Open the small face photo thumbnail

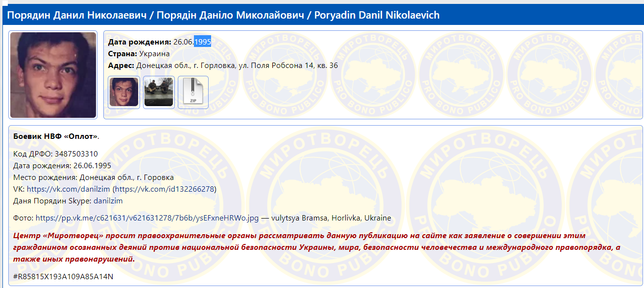pyautogui.click(x=124, y=92)
